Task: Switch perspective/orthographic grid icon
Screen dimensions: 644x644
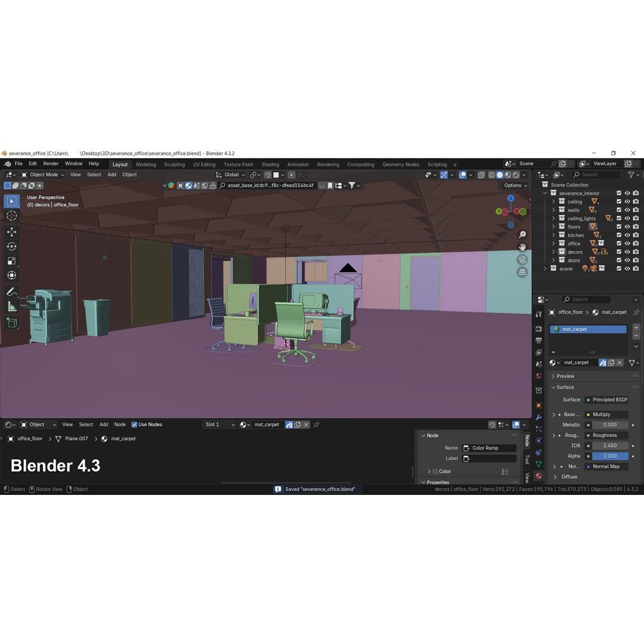Action: tap(522, 272)
